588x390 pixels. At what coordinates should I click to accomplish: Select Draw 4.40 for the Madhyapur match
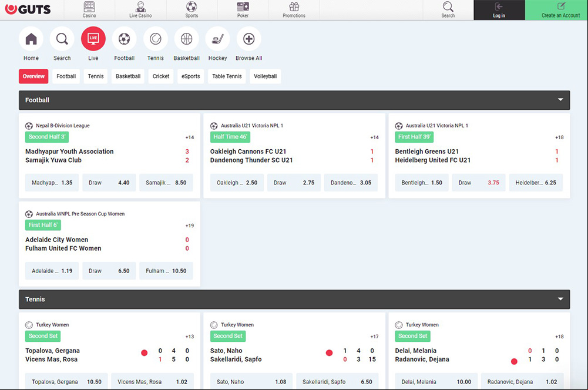[x=109, y=183]
